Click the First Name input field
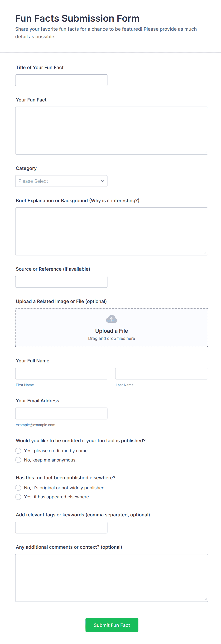The width and height of the screenshot is (221, 644). 62,374
